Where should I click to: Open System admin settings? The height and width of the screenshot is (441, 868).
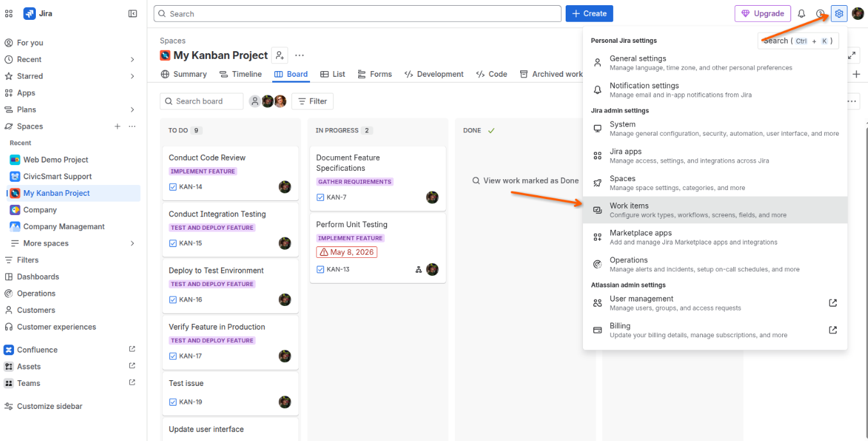(715, 129)
